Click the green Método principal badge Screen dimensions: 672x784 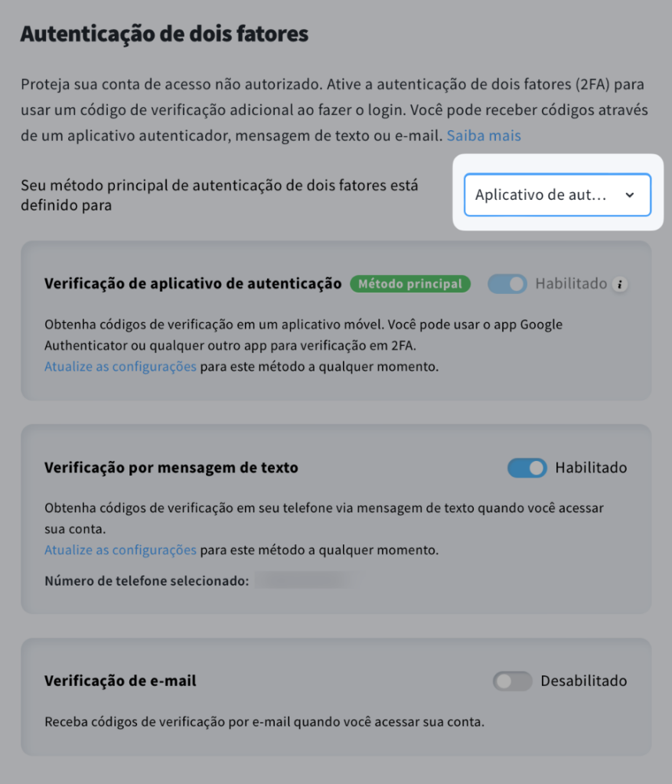(410, 284)
